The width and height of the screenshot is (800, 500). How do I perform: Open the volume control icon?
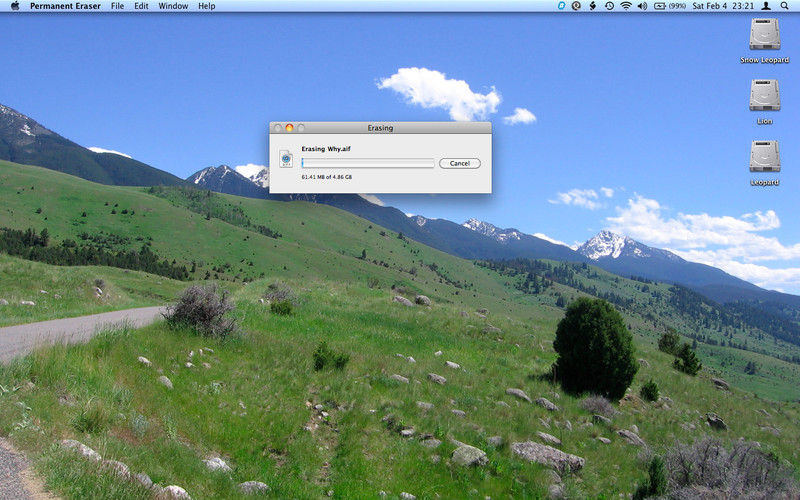pos(642,6)
